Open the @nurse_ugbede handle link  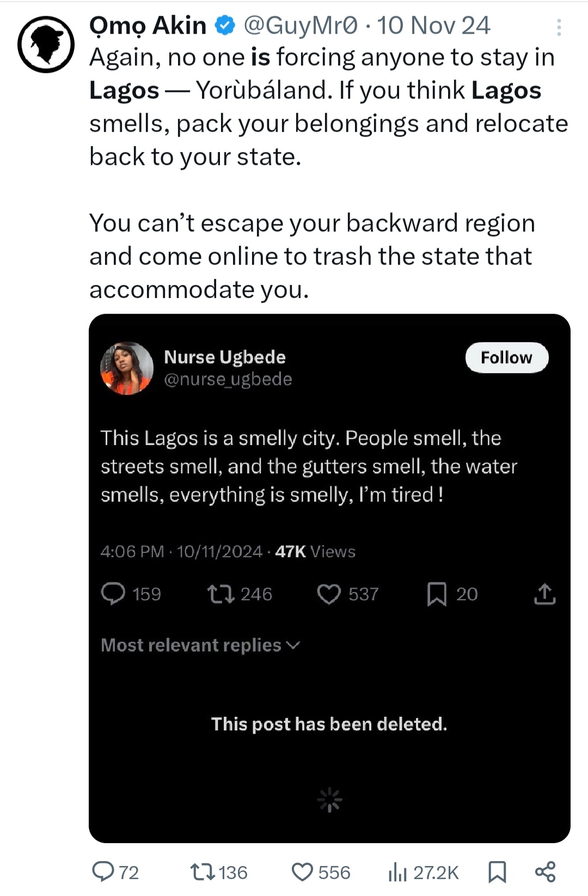(228, 379)
